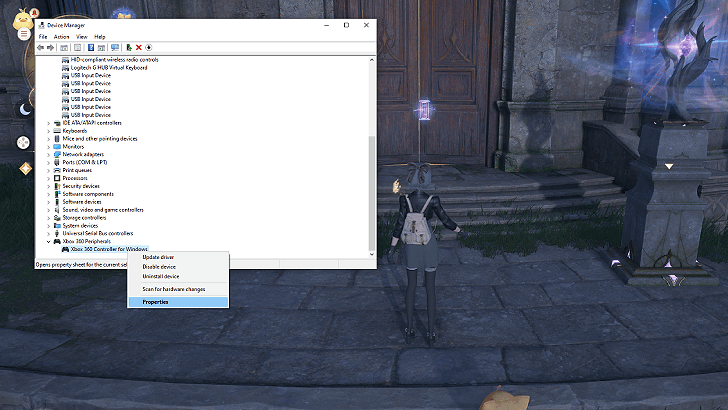Expand Mice and other pointing devices
Screen dimensions: 728x410
tap(48, 139)
